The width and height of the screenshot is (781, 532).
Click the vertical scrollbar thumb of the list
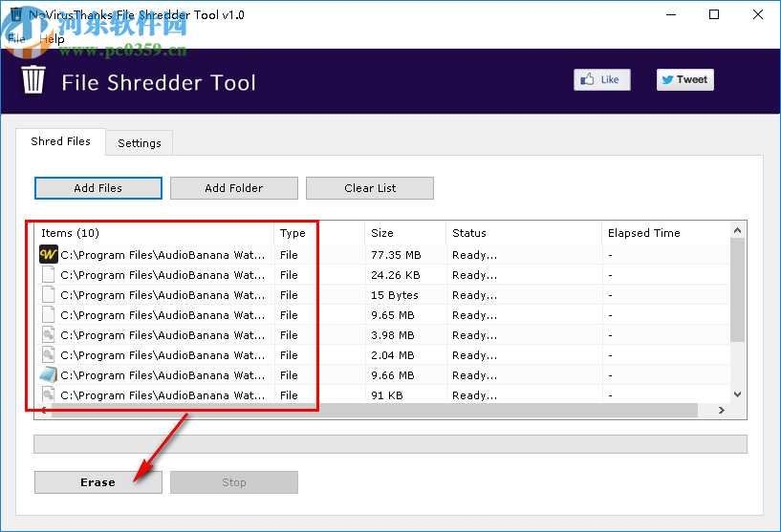pos(738,290)
